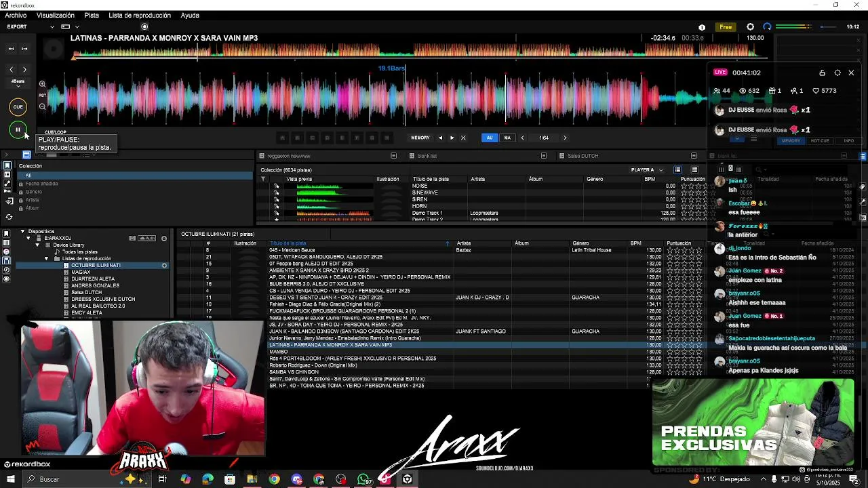
Task: Open the Visualización menu
Action: [56, 15]
